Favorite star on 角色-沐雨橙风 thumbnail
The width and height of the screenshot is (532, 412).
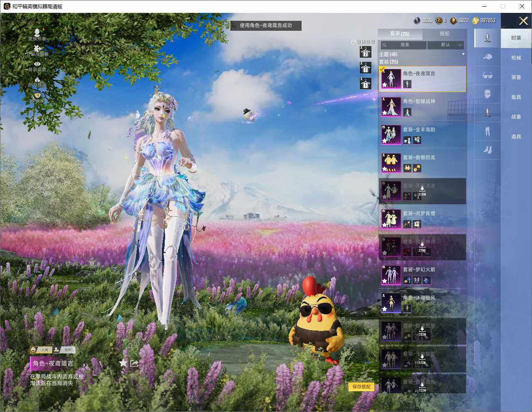click(385, 309)
